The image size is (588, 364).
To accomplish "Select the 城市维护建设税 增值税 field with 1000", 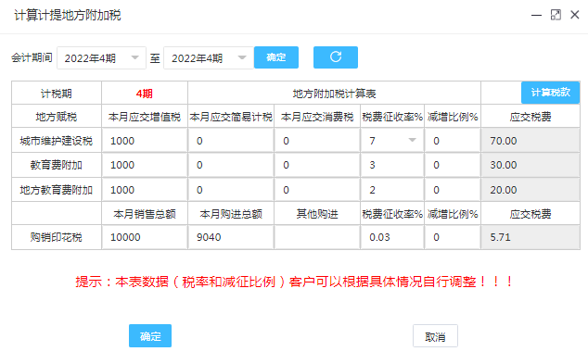I will coord(145,141).
